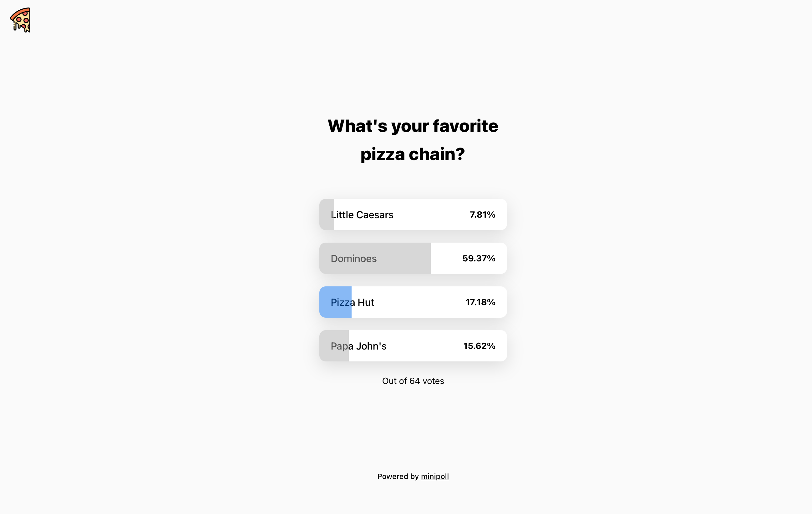Click the 15.62% percentage label
The image size is (812, 514).
coord(479,346)
